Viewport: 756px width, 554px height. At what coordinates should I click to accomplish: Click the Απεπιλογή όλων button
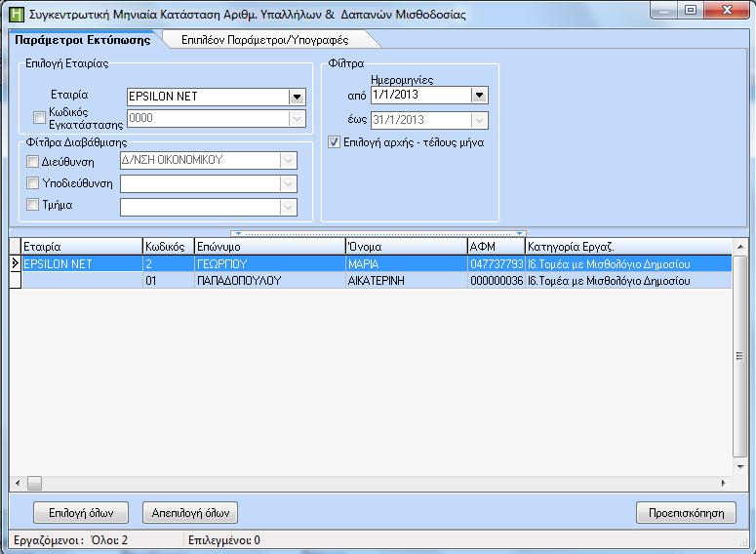coord(190,512)
